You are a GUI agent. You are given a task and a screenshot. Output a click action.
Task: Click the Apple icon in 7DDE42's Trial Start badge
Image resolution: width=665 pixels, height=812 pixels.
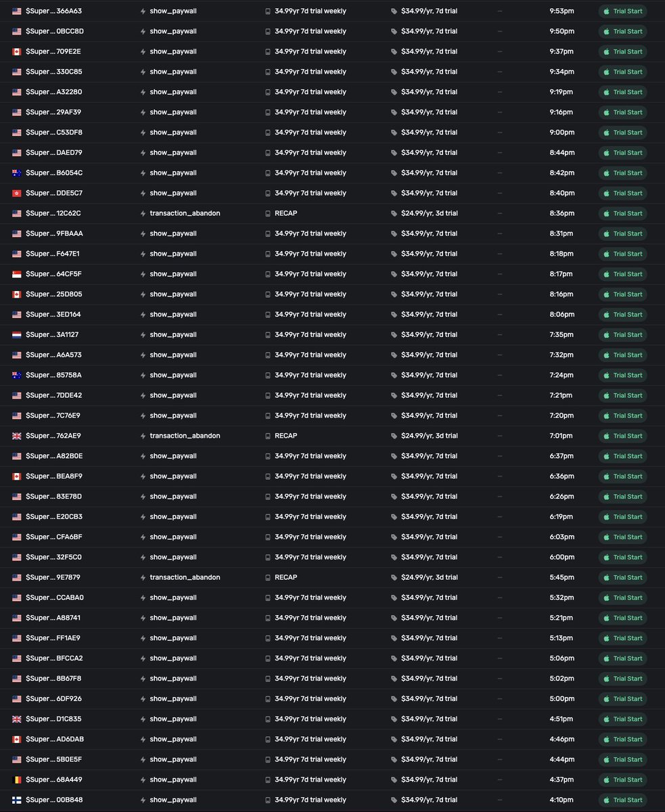(607, 395)
